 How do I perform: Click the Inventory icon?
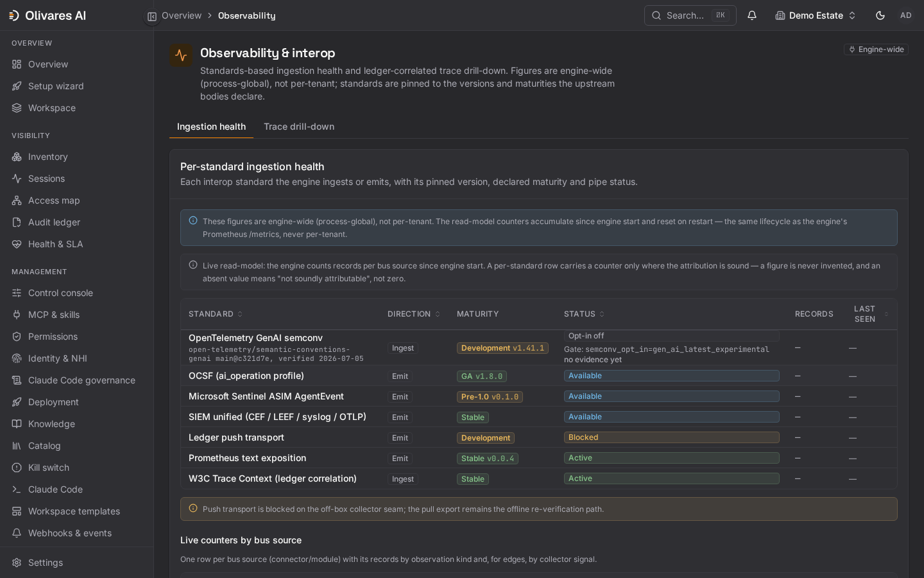pos(17,157)
